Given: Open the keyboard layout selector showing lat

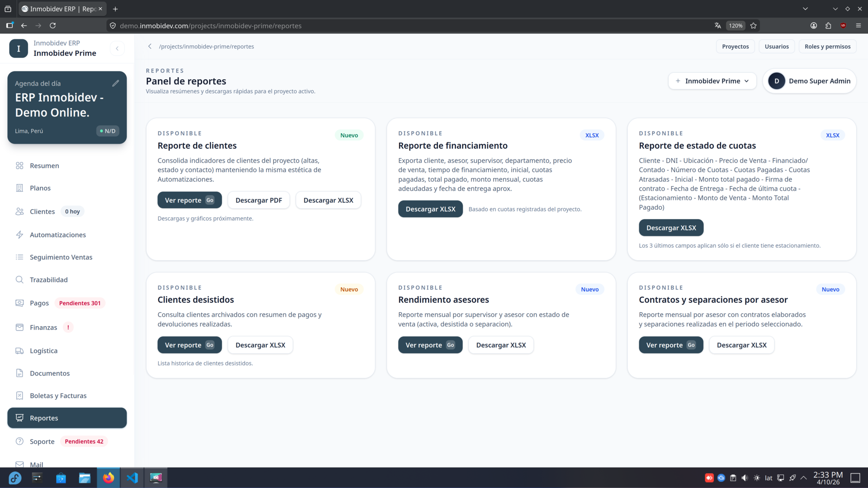Looking at the screenshot, I should 769,478.
